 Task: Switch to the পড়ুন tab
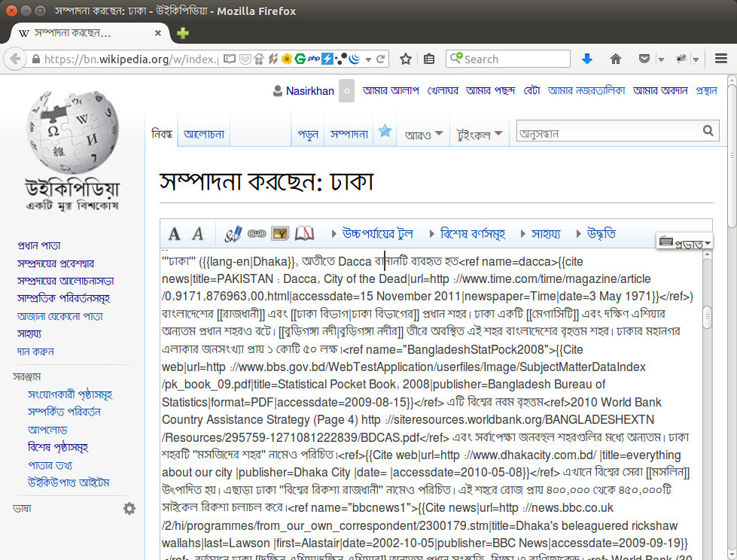tap(307, 132)
